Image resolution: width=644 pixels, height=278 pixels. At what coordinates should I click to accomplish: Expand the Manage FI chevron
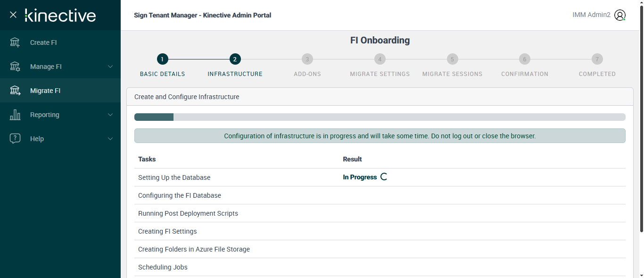110,67
